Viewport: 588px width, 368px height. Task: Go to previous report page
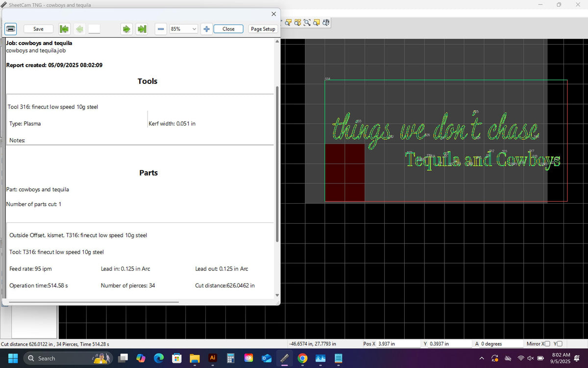tap(79, 29)
